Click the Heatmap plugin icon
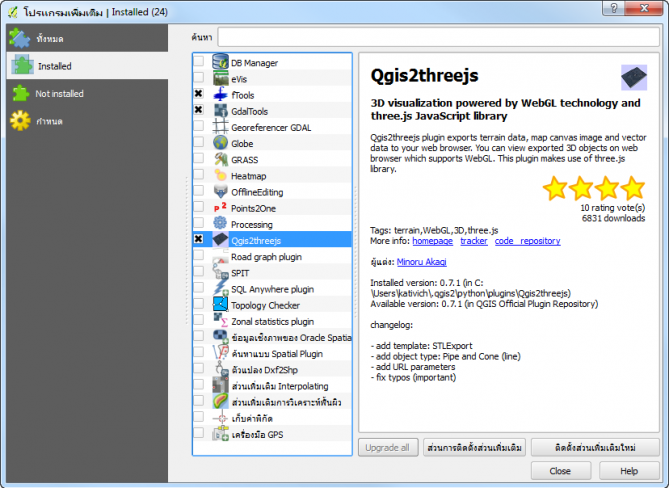 coord(220,175)
